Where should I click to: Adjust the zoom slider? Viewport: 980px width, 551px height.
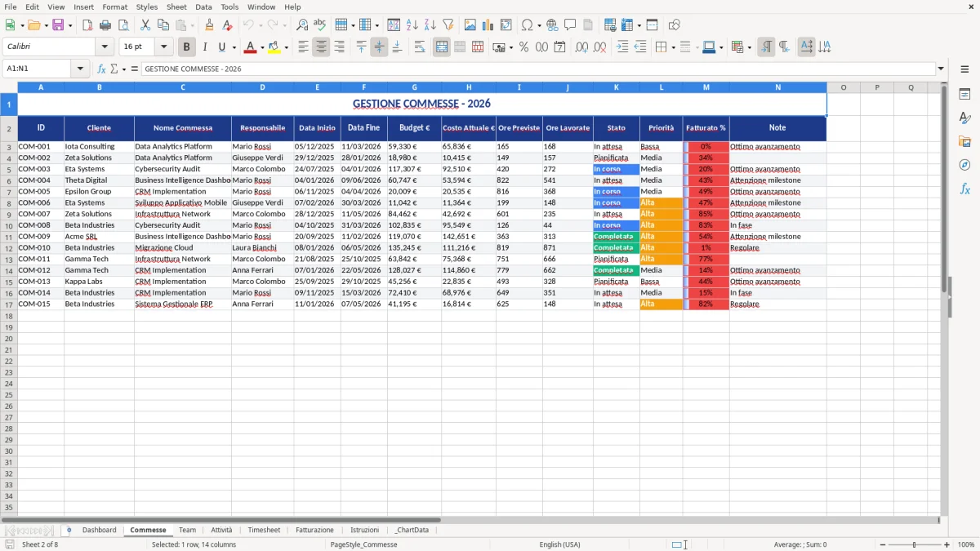[913, 544]
